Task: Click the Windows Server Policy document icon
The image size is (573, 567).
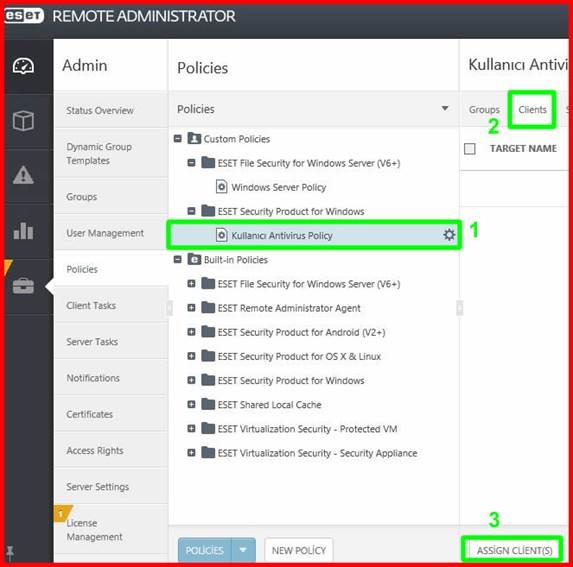Action: tap(221, 187)
